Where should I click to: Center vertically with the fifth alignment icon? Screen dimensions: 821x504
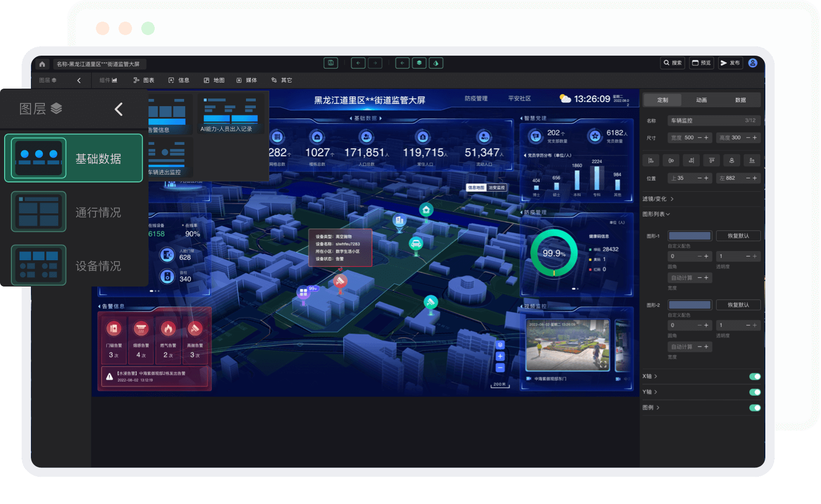click(x=731, y=160)
